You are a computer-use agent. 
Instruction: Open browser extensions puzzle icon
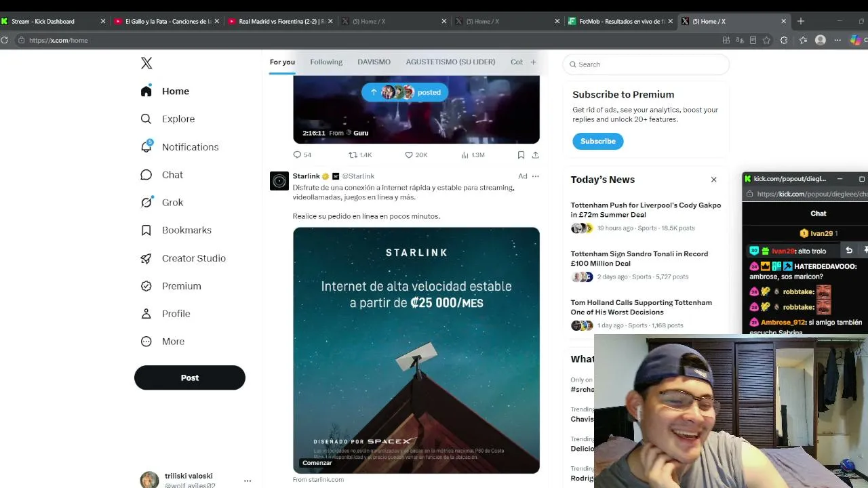click(784, 40)
